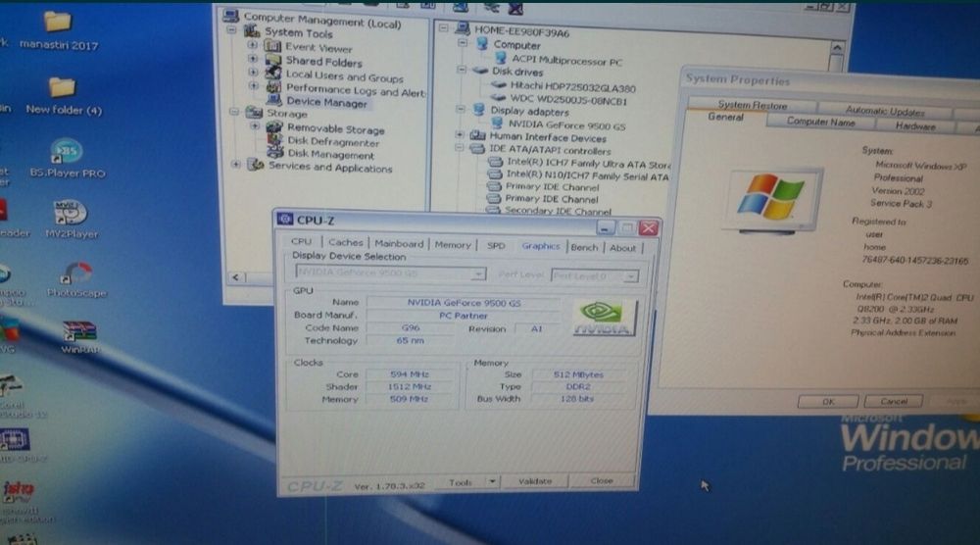Switch to the Mainboard tab in CPU-Z

tap(399, 244)
